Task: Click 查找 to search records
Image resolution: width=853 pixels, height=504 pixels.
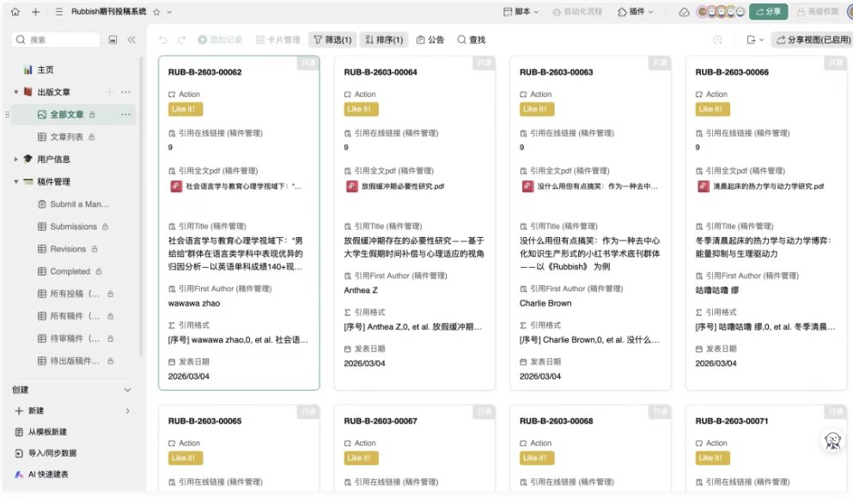Action: 471,39
